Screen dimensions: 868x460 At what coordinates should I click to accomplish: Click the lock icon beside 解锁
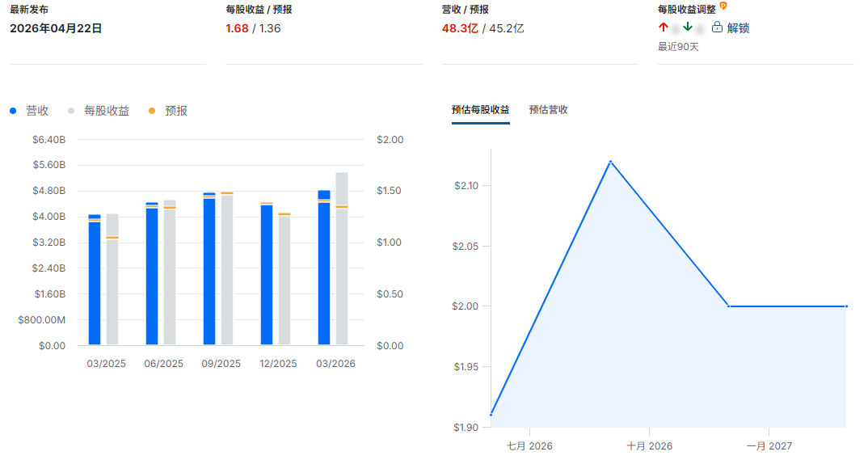[717, 27]
